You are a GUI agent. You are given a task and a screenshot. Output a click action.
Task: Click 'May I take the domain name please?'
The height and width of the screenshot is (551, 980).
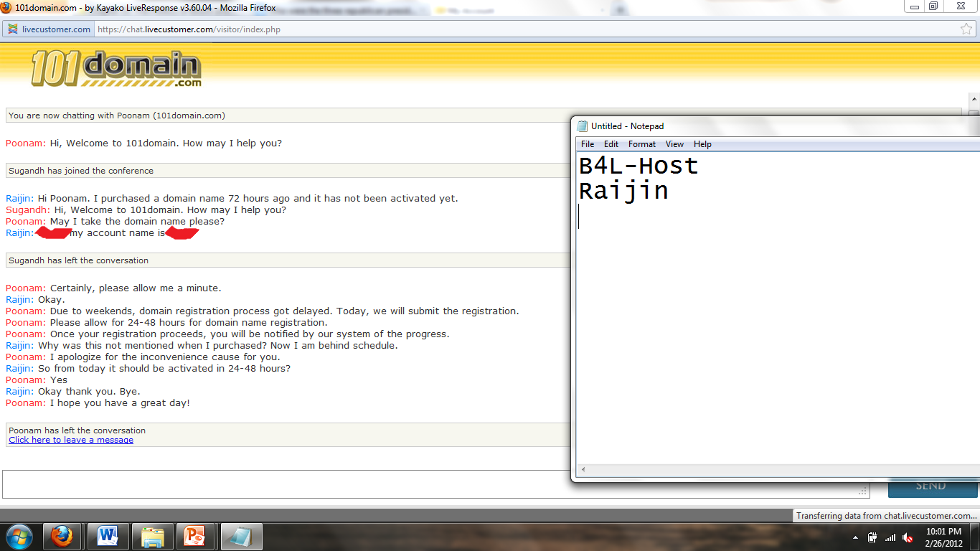click(x=137, y=221)
